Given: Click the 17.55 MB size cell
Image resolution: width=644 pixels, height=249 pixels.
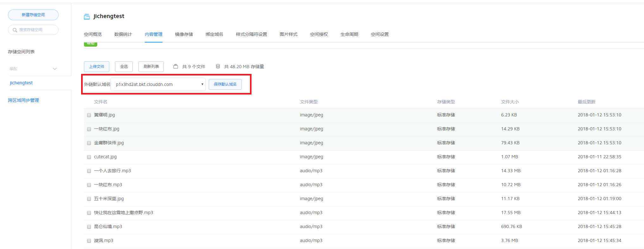Looking at the screenshot, I should (x=511, y=213).
